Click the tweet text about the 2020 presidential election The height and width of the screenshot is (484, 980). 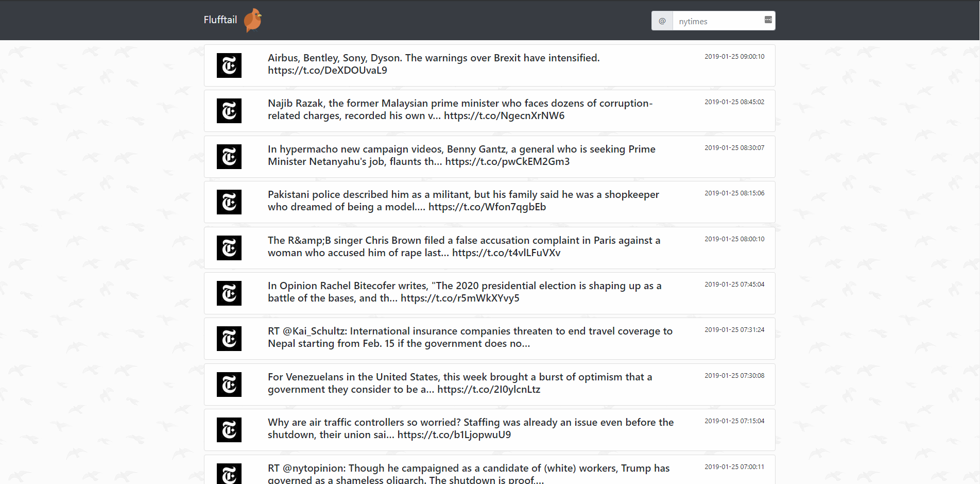click(x=465, y=292)
